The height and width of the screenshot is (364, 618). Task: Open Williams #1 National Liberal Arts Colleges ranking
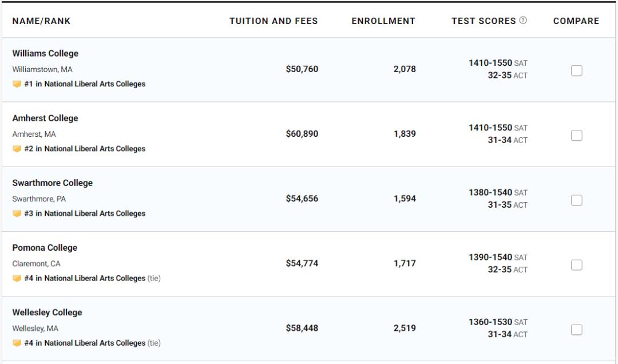coord(85,84)
